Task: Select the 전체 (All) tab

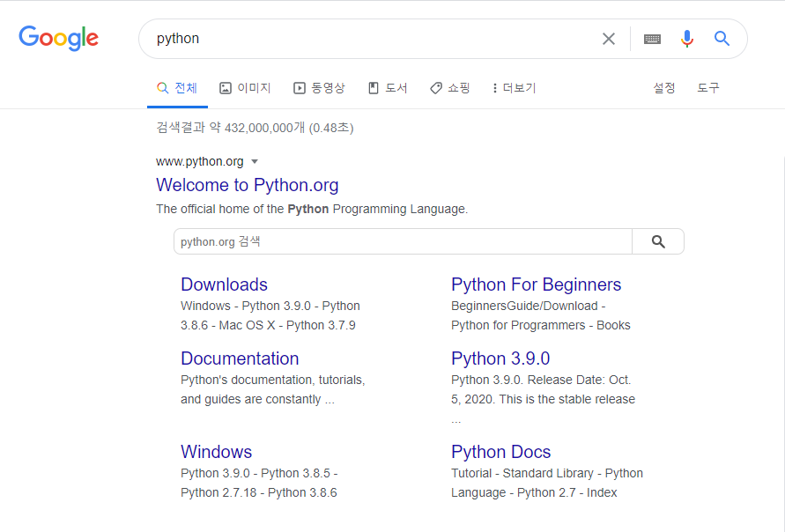Action: [177, 88]
